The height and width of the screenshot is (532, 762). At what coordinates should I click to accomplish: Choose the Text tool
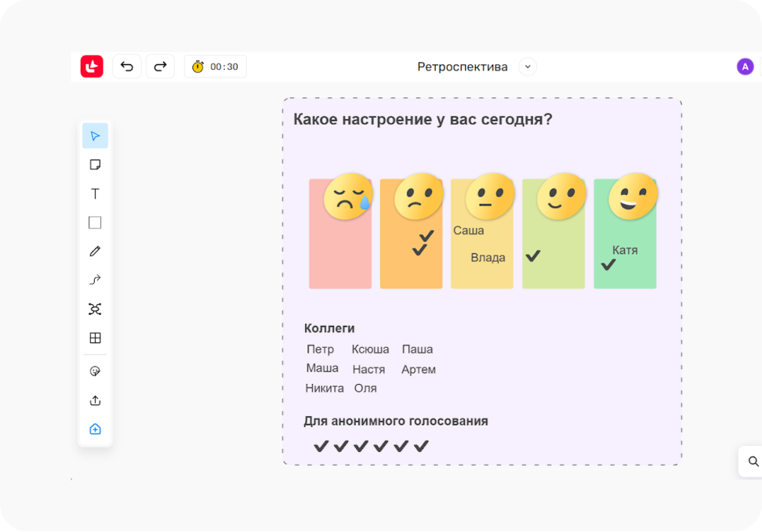coord(95,194)
